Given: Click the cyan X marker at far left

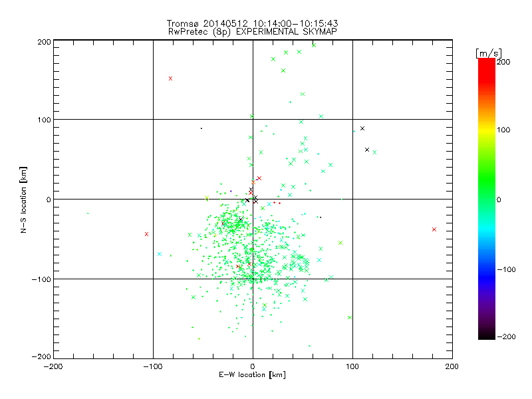Looking at the screenshot, I should click(x=160, y=254).
